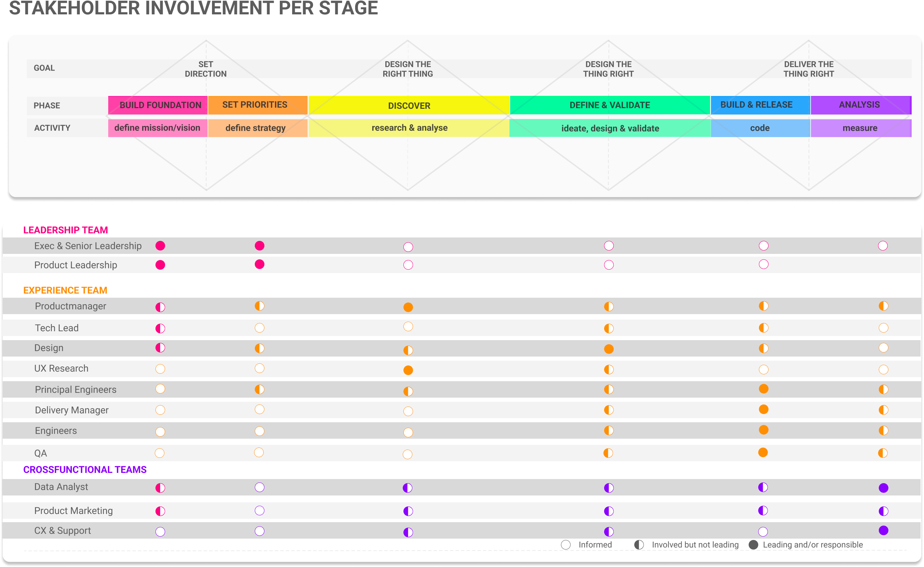This screenshot has width=924, height=567.
Task: Click filled purple dot in Data Analyst row
Action: pos(884,488)
